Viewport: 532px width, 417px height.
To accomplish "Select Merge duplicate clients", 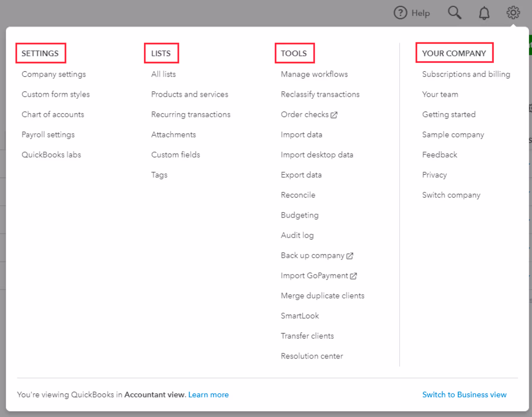I will point(322,296).
